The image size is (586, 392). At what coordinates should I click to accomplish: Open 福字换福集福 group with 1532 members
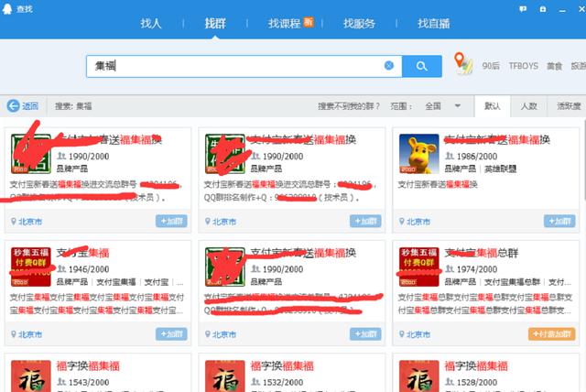pos(282,365)
